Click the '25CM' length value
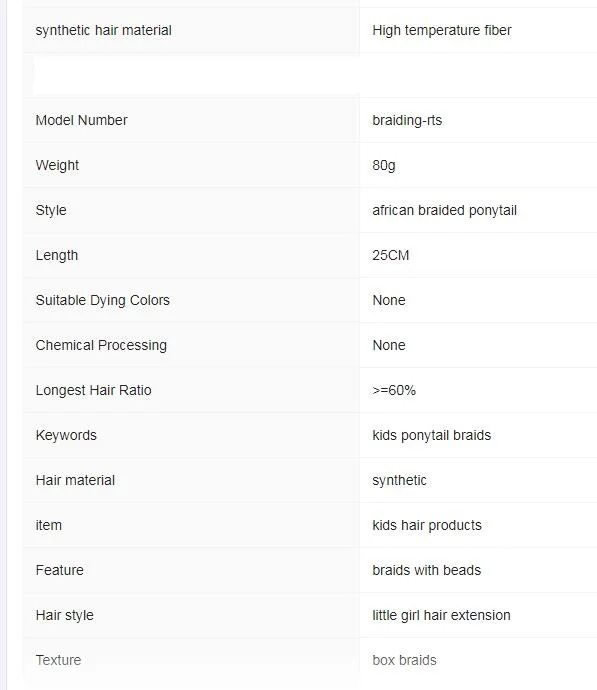 click(391, 255)
